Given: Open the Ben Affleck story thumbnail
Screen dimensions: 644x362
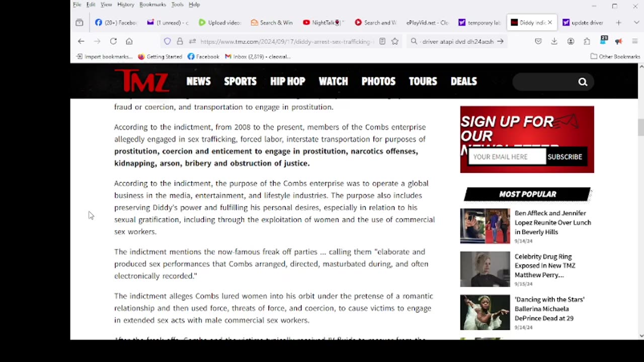Looking at the screenshot, I should coord(485,226).
